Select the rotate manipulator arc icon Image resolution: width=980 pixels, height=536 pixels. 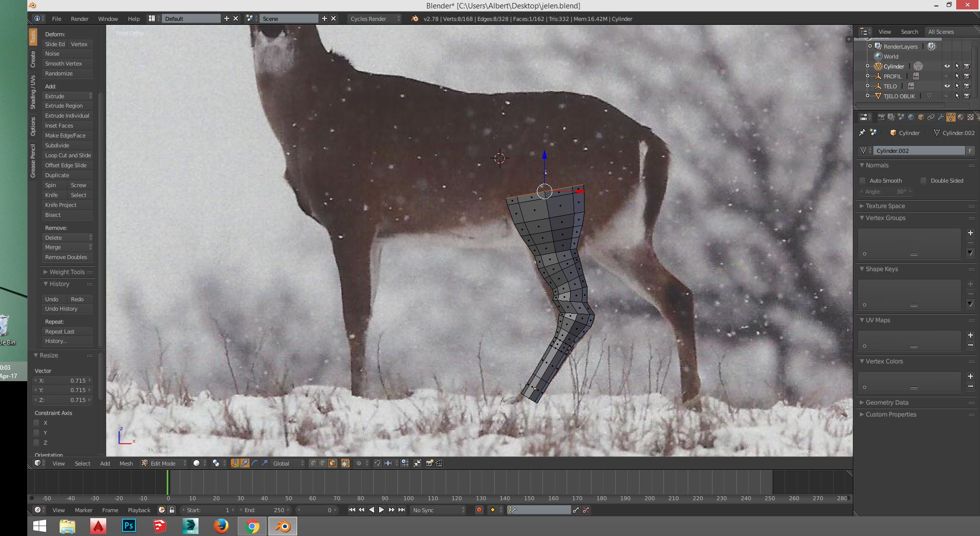tap(255, 463)
